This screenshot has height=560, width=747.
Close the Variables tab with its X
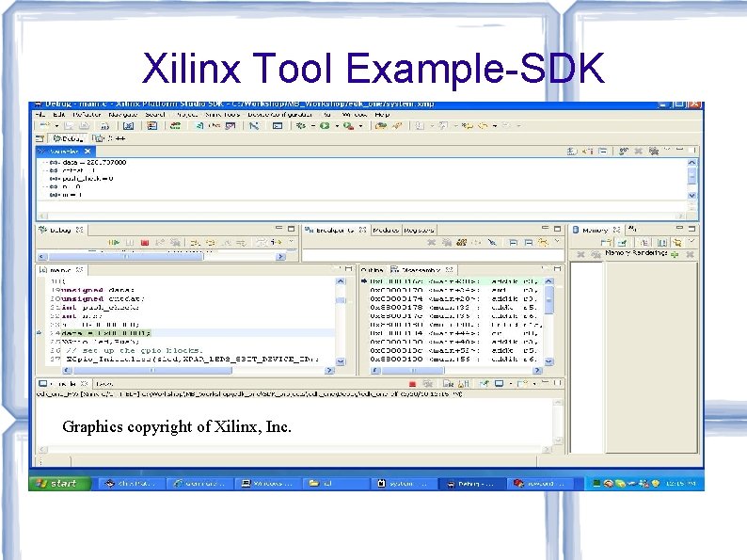pyautogui.click(x=87, y=152)
